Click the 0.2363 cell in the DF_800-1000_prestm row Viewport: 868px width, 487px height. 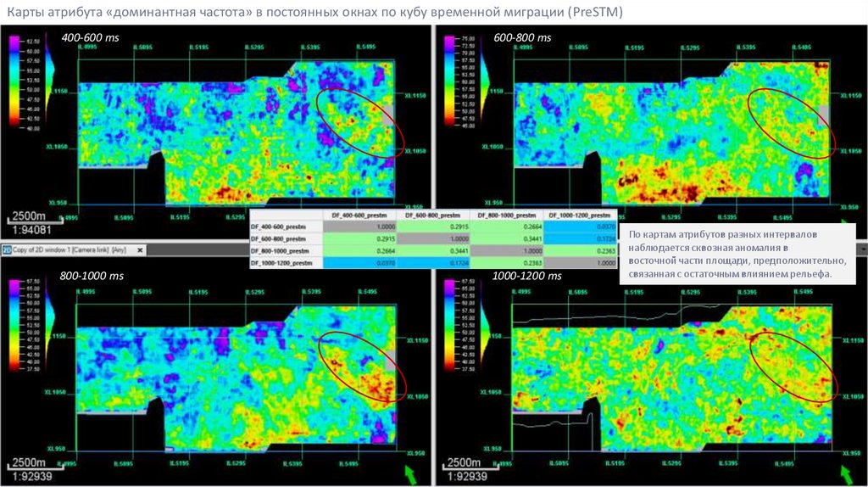pos(580,251)
